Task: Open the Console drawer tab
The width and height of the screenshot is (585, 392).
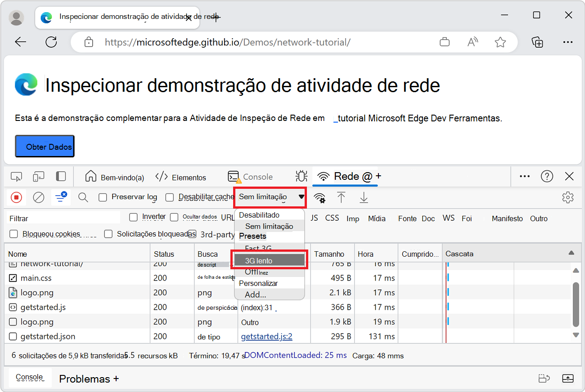Action: (29, 378)
